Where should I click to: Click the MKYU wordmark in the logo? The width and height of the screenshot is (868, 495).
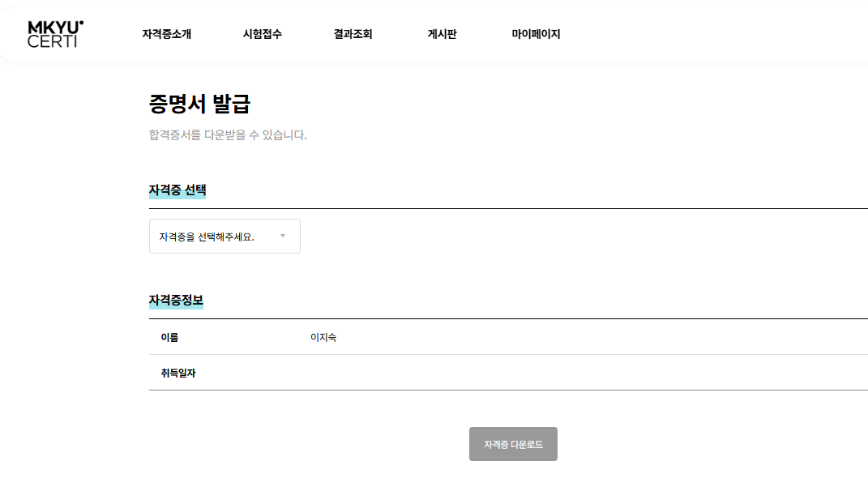[53, 28]
